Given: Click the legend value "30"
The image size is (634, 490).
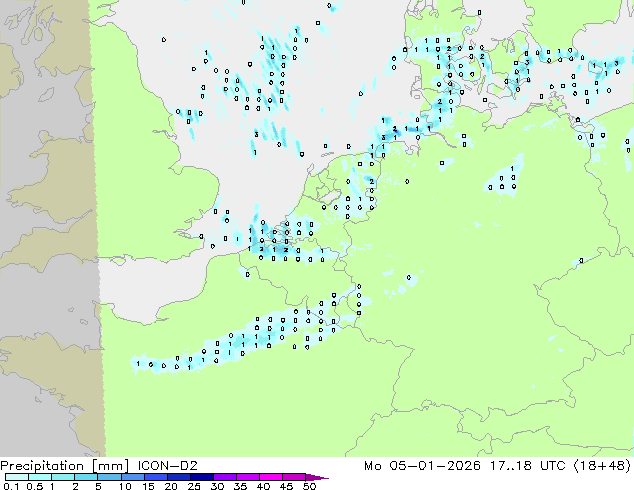Looking at the screenshot, I should click(217, 486).
